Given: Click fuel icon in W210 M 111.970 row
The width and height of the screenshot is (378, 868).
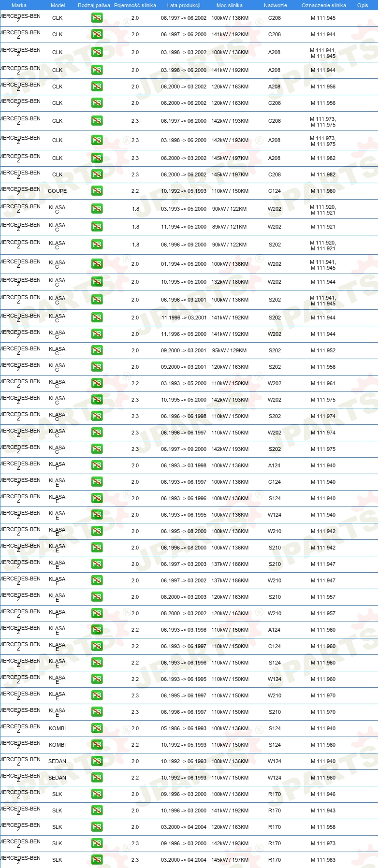Looking at the screenshot, I should [x=97, y=695].
